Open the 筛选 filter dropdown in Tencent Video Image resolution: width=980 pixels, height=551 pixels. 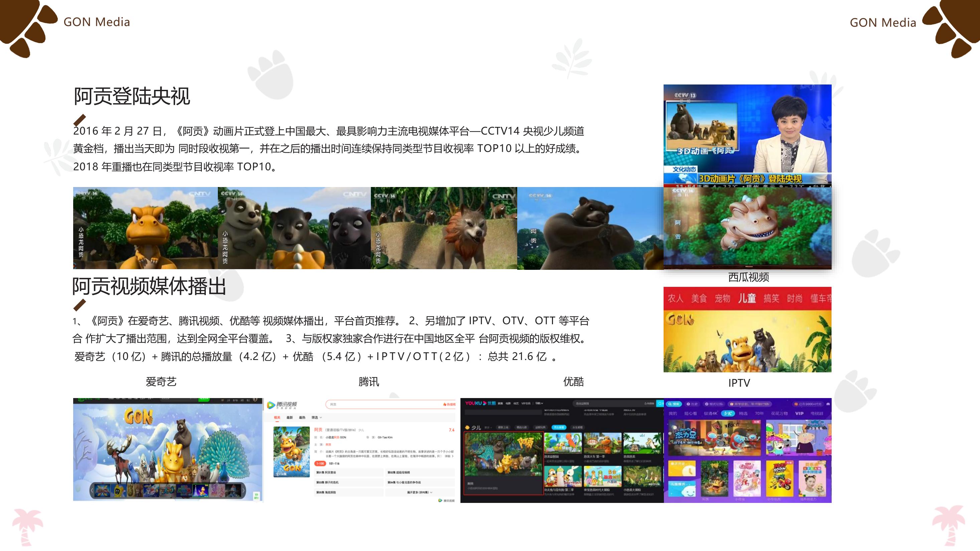(317, 417)
